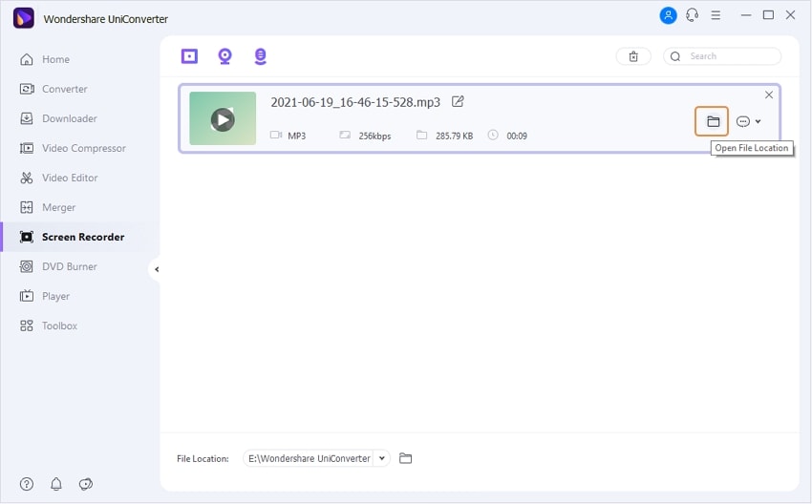
Task: Open the help question mark icon
Action: pyautogui.click(x=27, y=484)
